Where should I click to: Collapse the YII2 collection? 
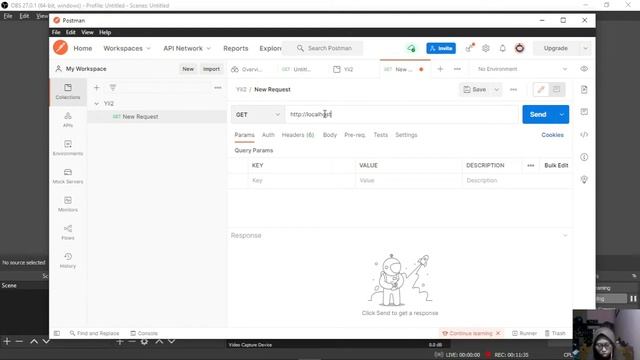tap(97, 104)
